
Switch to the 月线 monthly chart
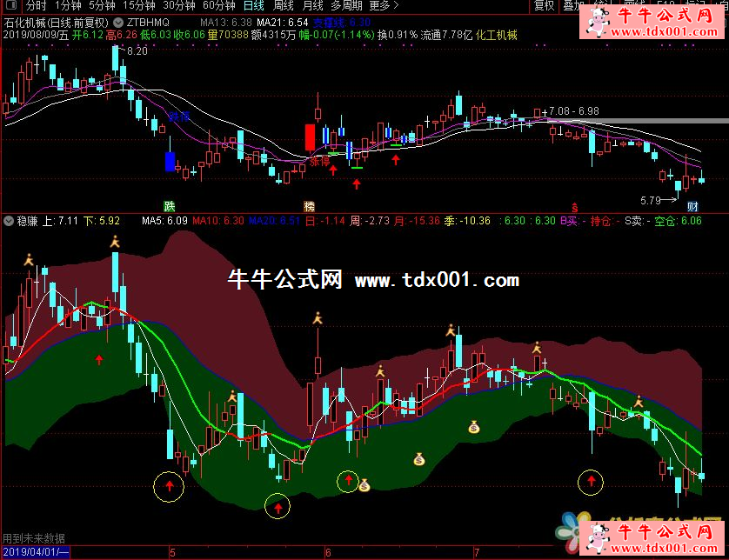point(312,5)
